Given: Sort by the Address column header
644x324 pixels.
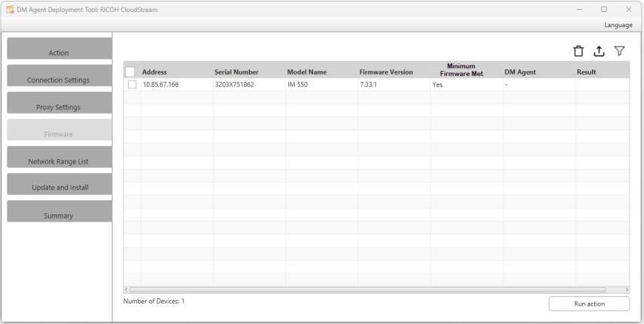Looking at the screenshot, I should coord(155,72).
